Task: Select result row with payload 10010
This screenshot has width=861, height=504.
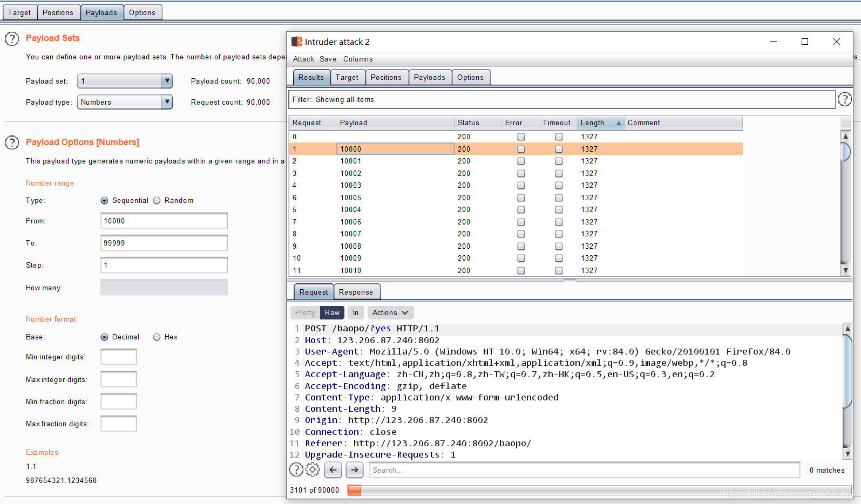Action: [x=516, y=270]
